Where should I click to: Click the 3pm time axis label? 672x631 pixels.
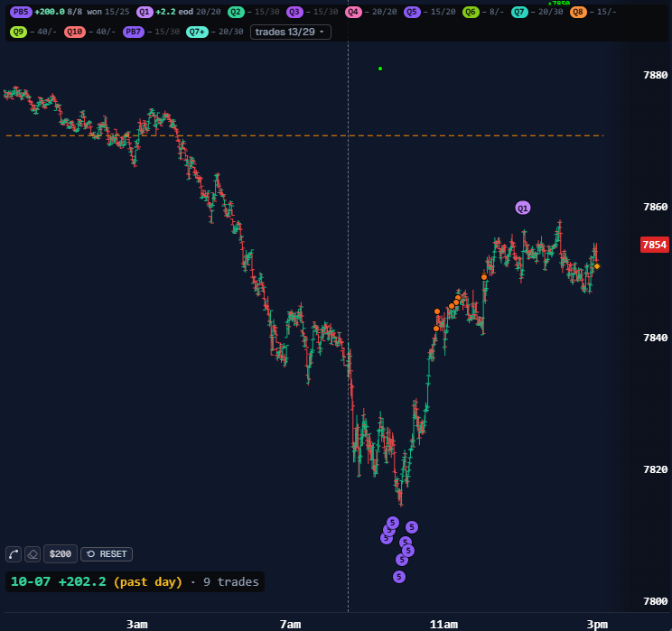point(597,625)
